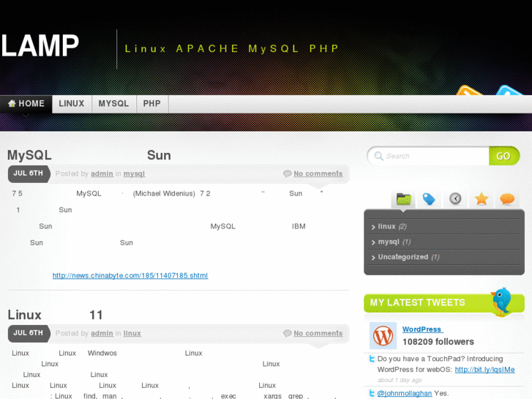
Task: Go to the HOME menu item
Action: pyautogui.click(x=26, y=103)
